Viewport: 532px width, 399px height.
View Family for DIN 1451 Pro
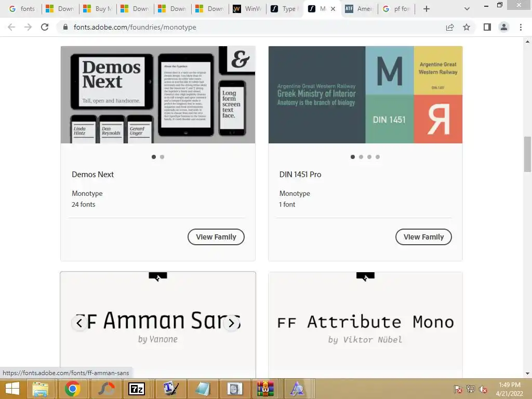coord(423,237)
